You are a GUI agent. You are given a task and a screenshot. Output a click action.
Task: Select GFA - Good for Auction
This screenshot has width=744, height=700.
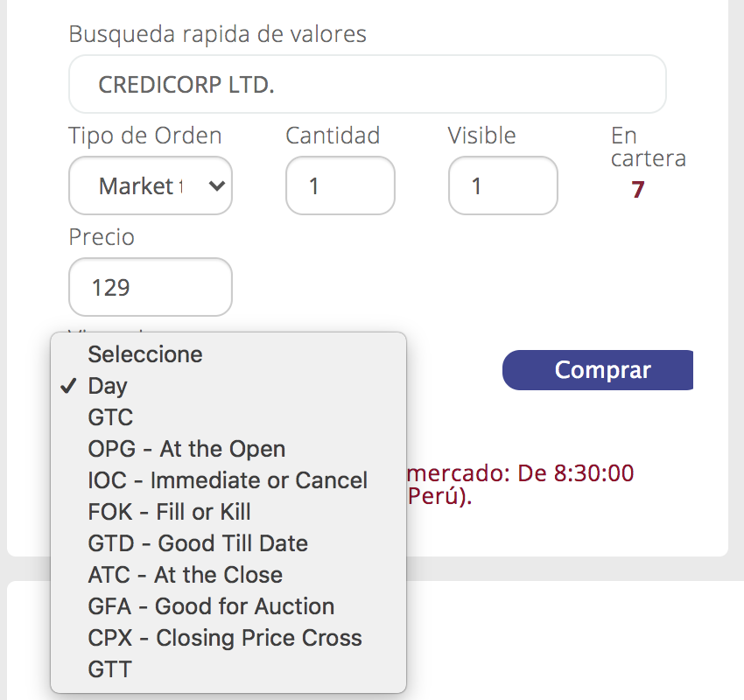[228, 606]
